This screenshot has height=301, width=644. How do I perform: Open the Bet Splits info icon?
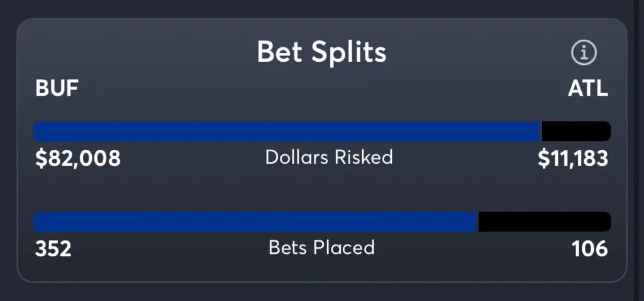click(584, 54)
